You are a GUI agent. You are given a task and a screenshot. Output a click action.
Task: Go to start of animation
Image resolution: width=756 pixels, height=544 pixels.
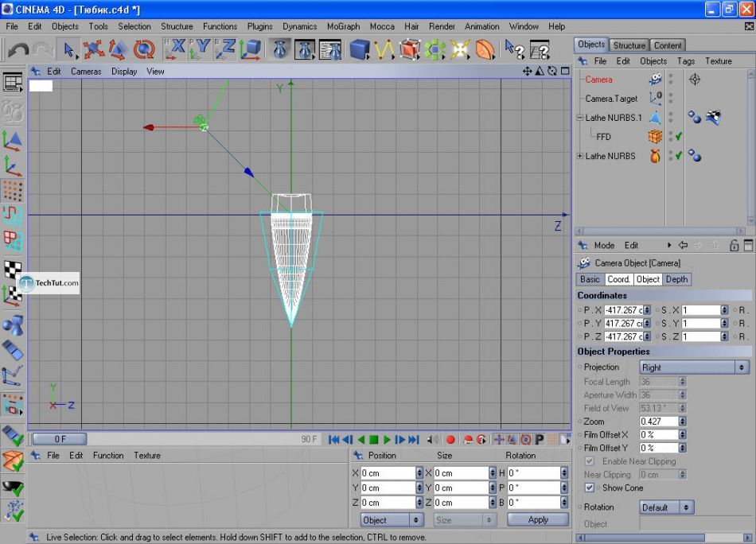click(x=333, y=440)
